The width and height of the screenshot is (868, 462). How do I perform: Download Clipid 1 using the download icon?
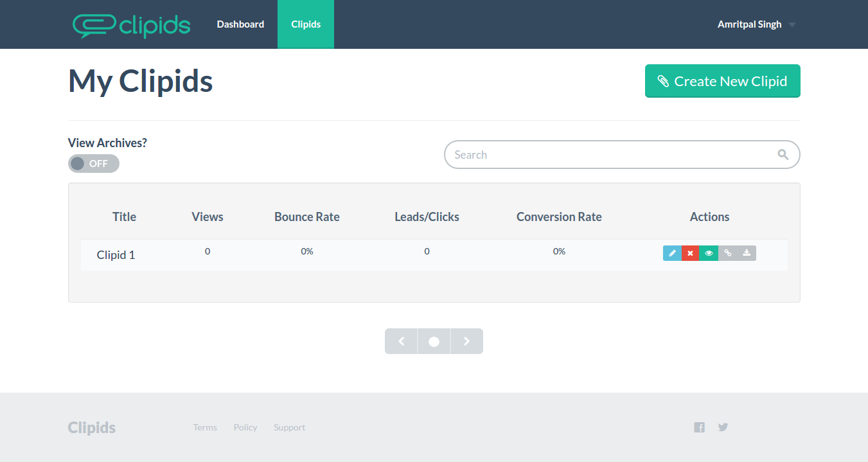pyautogui.click(x=747, y=253)
